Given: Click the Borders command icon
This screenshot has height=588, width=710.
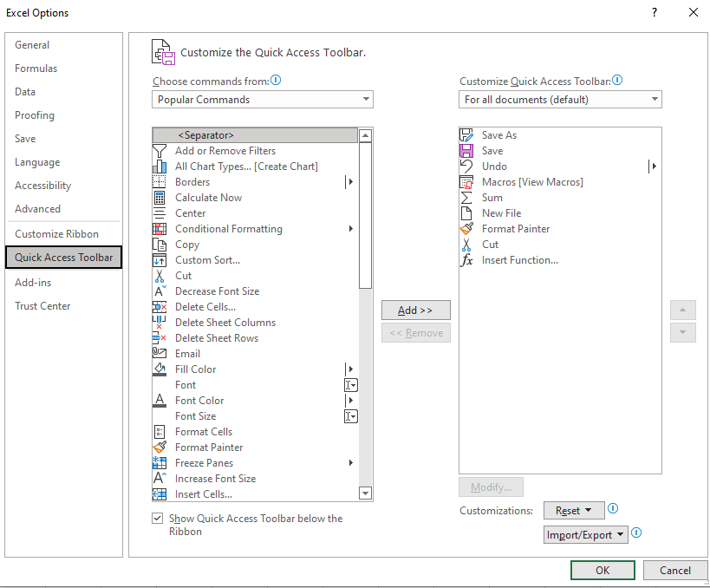Looking at the screenshot, I should pyautogui.click(x=160, y=182).
